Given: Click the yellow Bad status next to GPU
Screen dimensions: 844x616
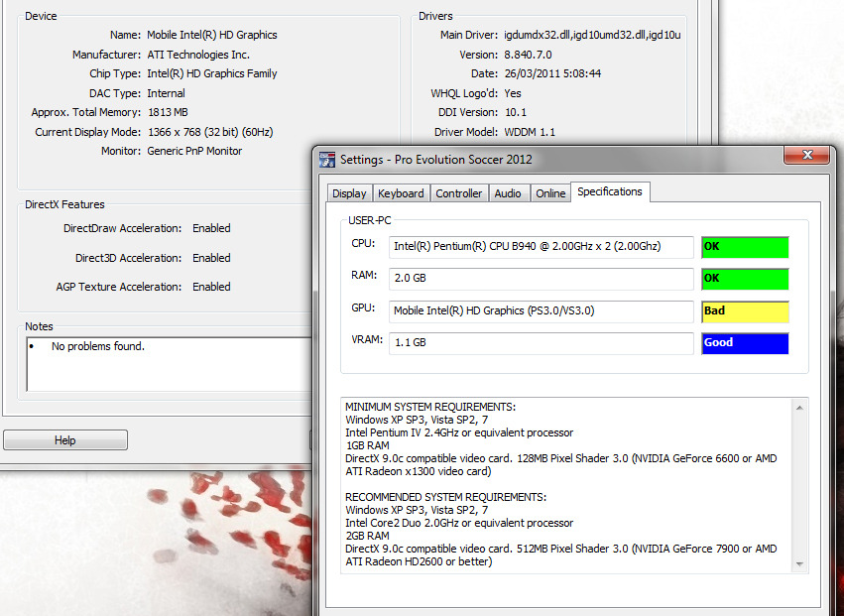Looking at the screenshot, I should tap(745, 310).
